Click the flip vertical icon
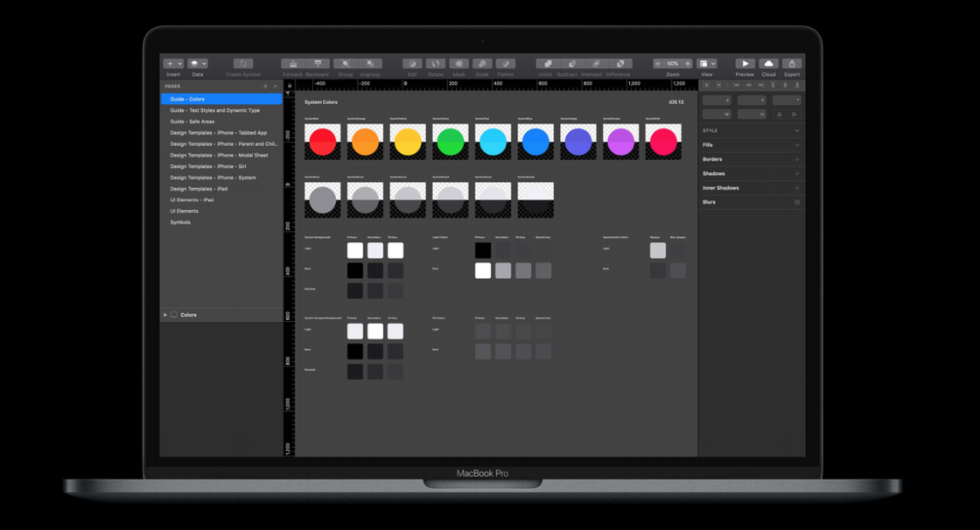The image size is (980, 530). click(x=794, y=115)
